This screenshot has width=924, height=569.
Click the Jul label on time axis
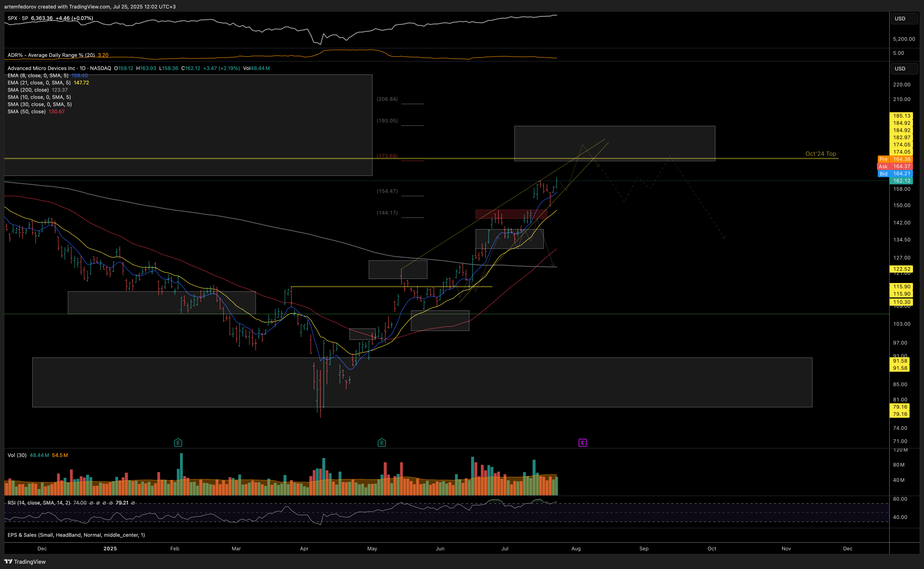[x=505, y=548]
